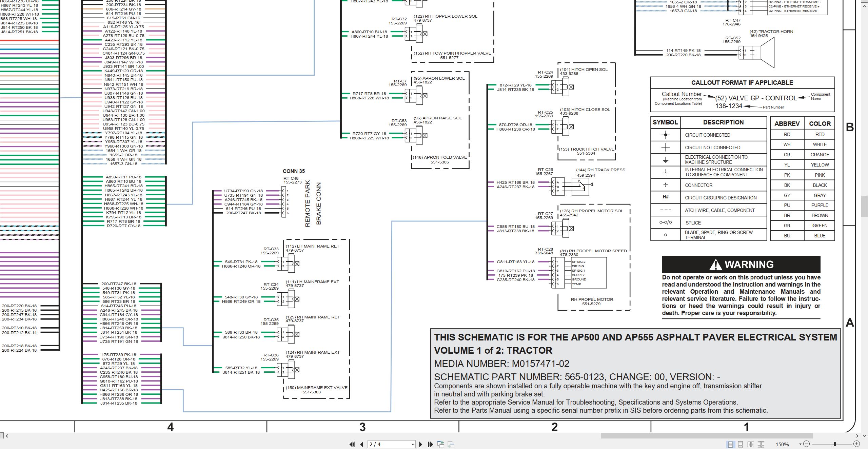Screen dimensions: 868x449
Task: Click the 114-RT149 PK-18 horn wire label
Action: click(683, 51)
